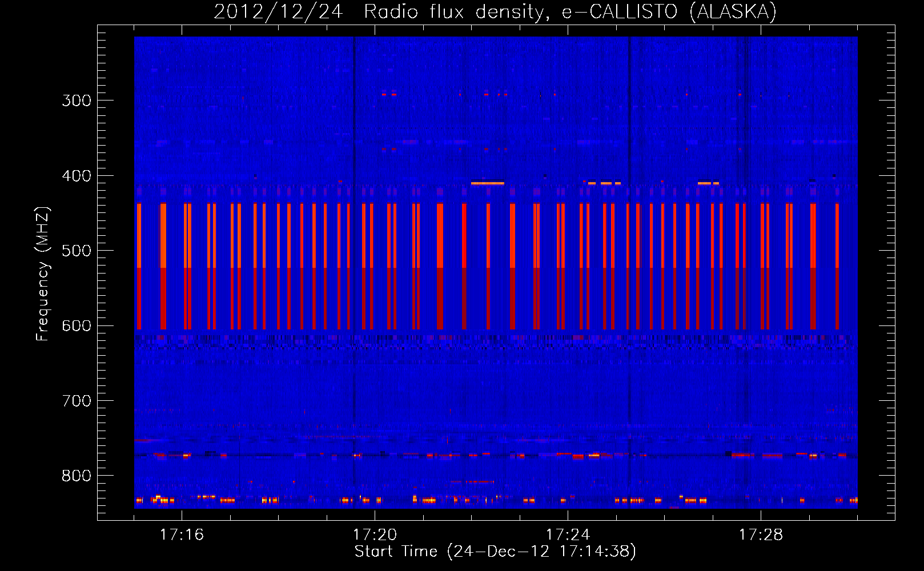Click the 700 frequency tick label
The image size is (924, 571).
pos(77,401)
